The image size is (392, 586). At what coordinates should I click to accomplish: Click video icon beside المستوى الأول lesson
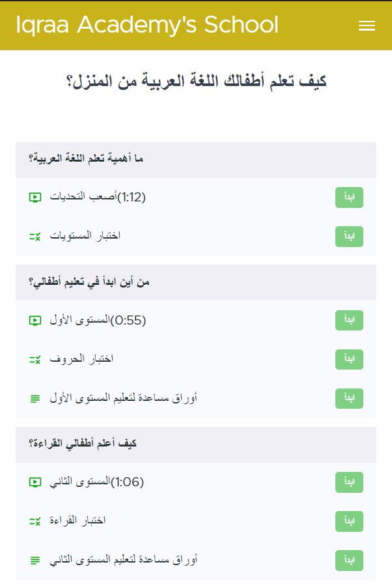tap(35, 320)
